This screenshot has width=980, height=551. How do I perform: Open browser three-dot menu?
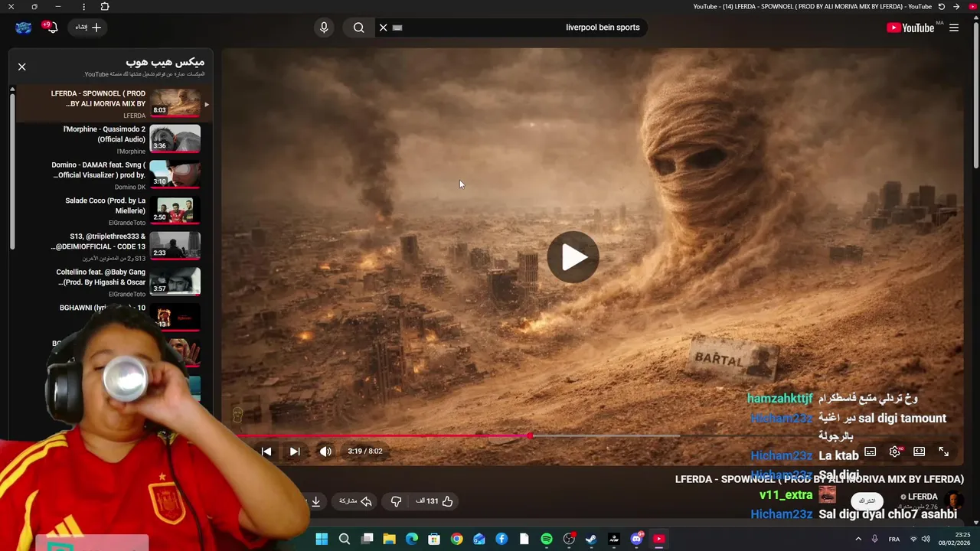click(83, 7)
